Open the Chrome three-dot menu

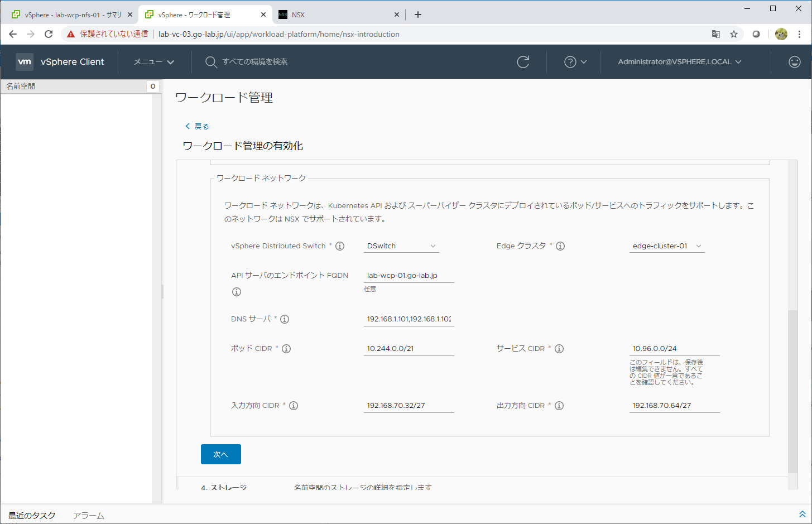[x=799, y=34]
